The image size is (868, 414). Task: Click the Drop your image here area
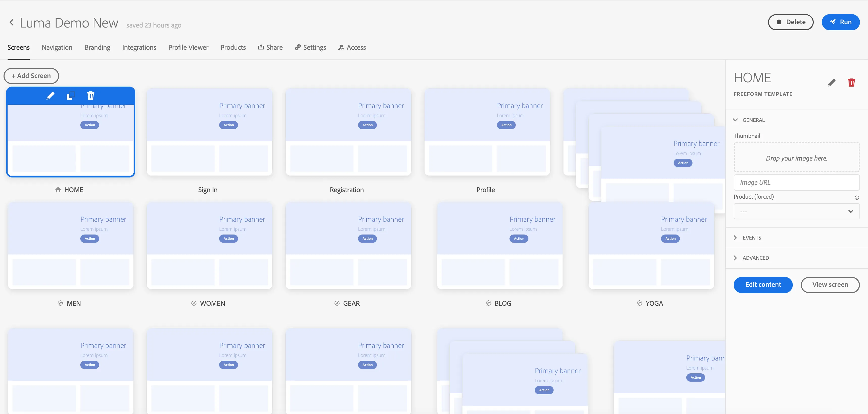[796, 157]
